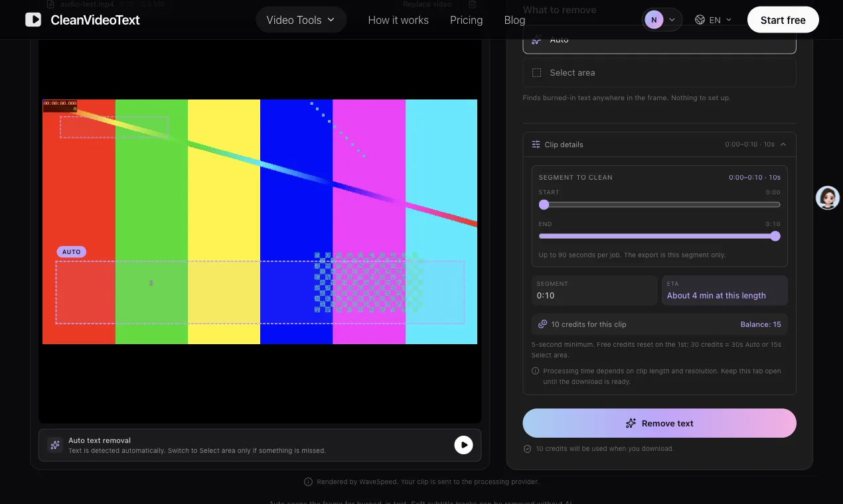The width and height of the screenshot is (843, 504).
Task: Open the Pricing page
Action: pos(466,20)
